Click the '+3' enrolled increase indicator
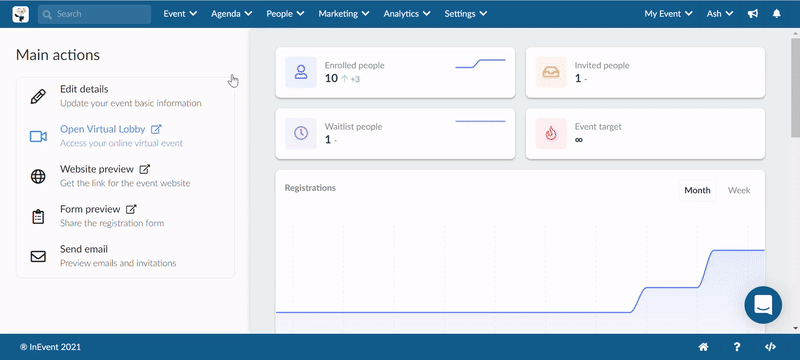 355,79
